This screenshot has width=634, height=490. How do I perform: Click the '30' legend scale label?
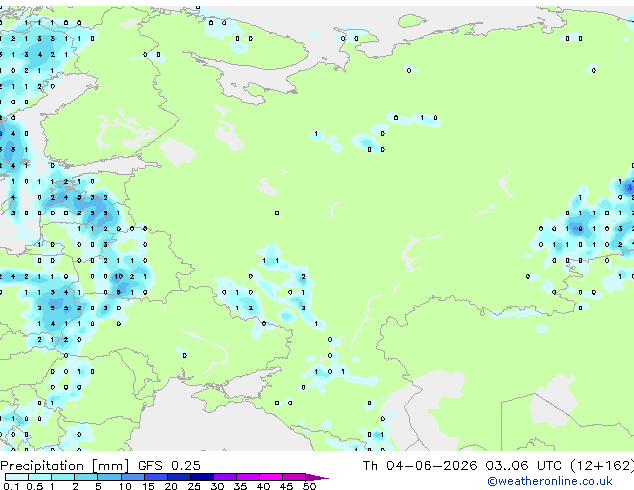click(217, 486)
